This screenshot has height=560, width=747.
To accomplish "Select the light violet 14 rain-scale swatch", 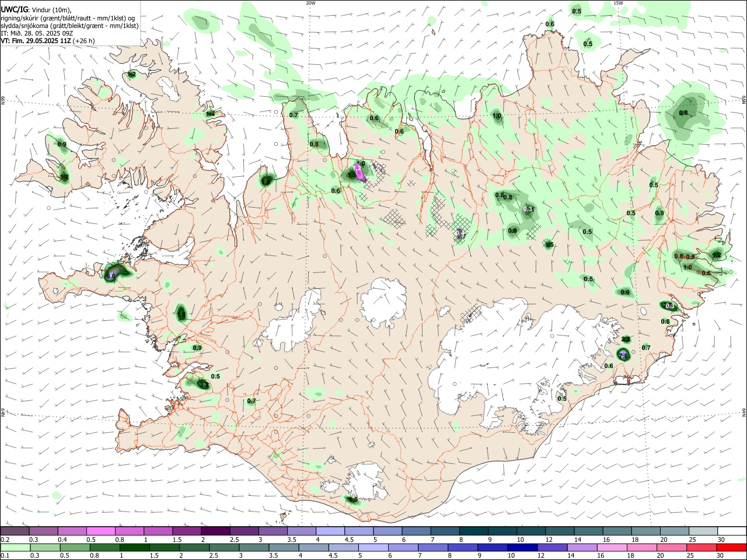I will point(581,548).
